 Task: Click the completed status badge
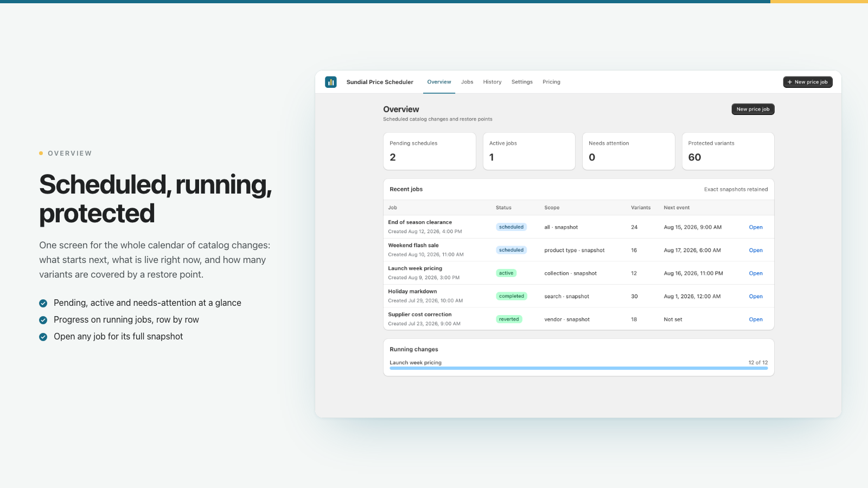point(512,296)
